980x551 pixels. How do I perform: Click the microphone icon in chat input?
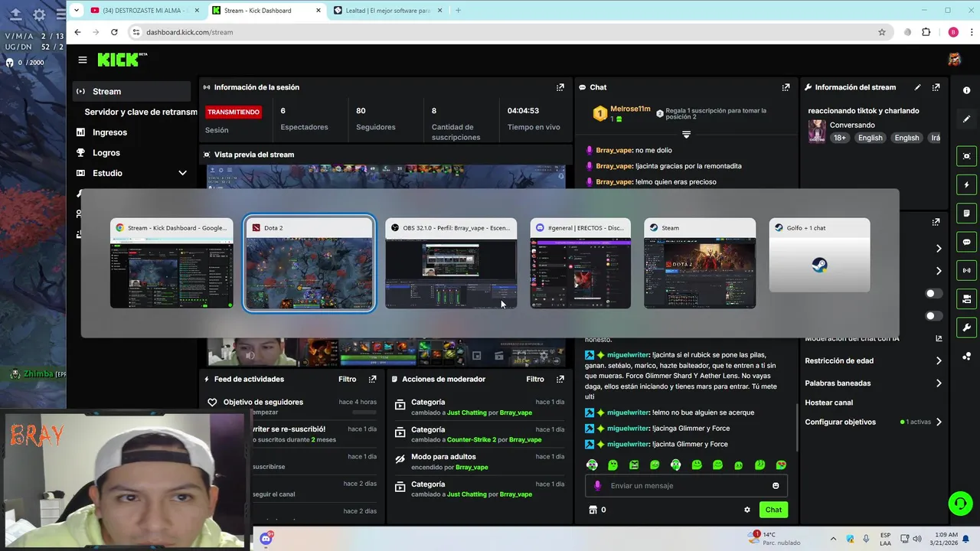598,486
